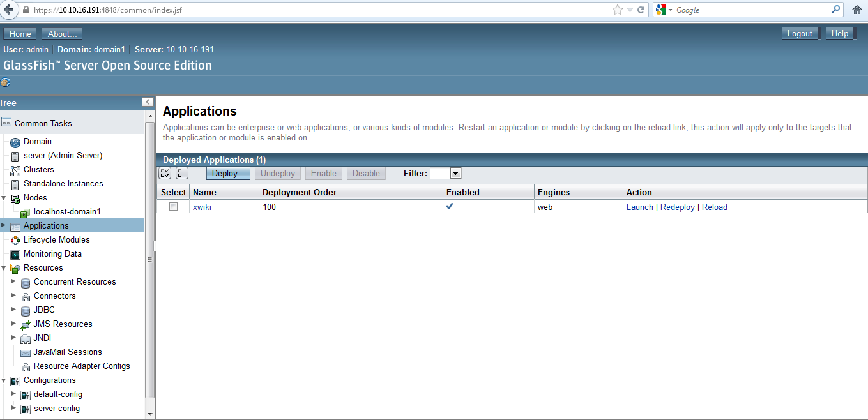868x420 pixels.
Task: Click the site security lock icon
Action: 26,10
